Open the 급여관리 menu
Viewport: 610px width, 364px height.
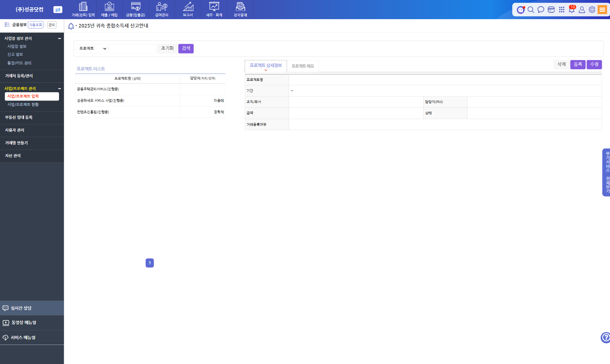pyautogui.click(x=162, y=10)
